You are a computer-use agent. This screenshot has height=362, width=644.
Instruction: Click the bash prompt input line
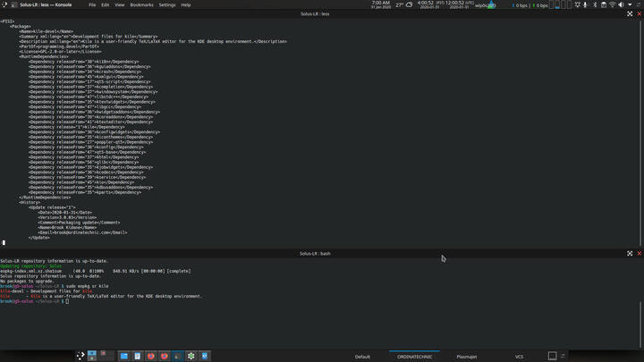pyautogui.click(x=35, y=301)
